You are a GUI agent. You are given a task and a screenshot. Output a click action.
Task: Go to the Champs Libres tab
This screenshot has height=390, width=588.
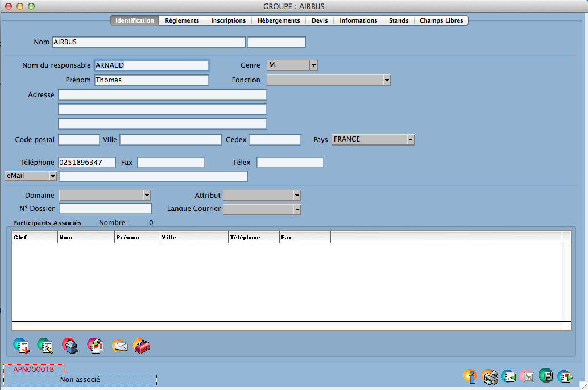[441, 20]
